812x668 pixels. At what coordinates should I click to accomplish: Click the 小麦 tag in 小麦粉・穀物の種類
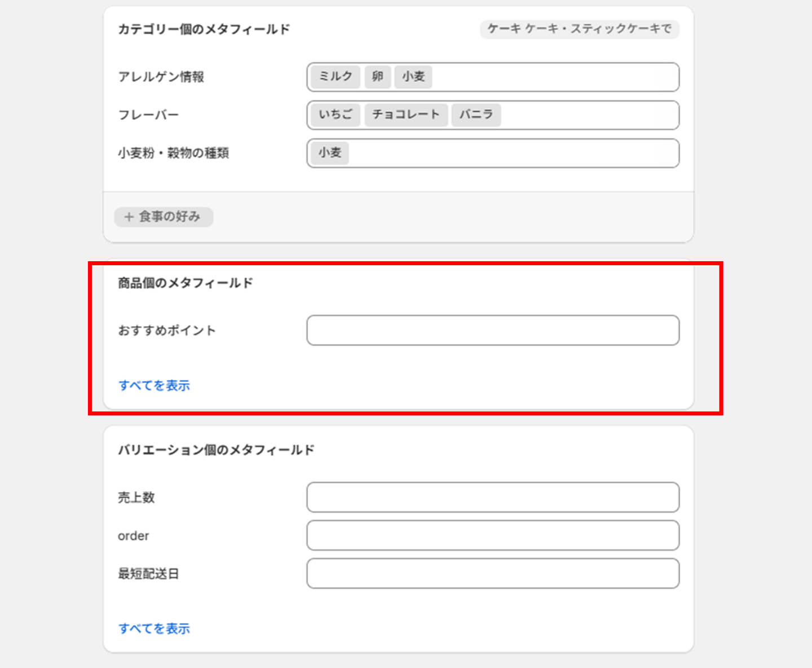330,153
